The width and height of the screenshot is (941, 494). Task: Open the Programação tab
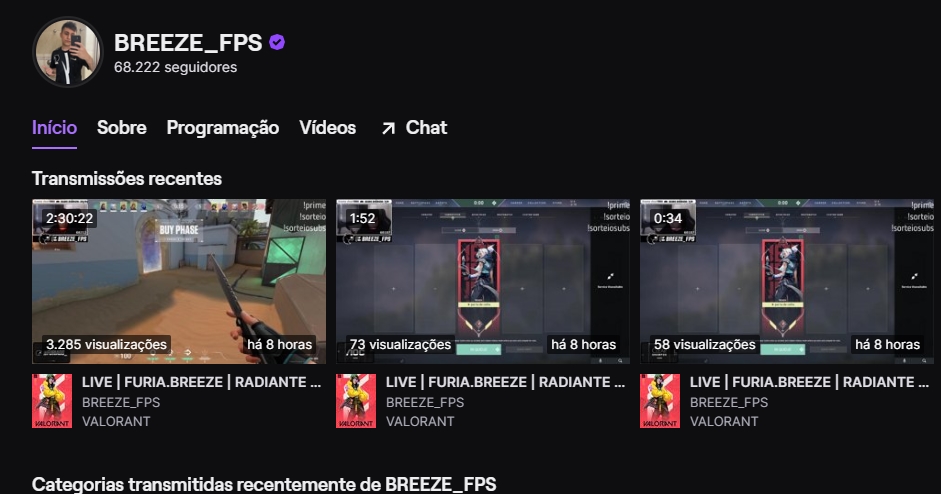tap(223, 128)
